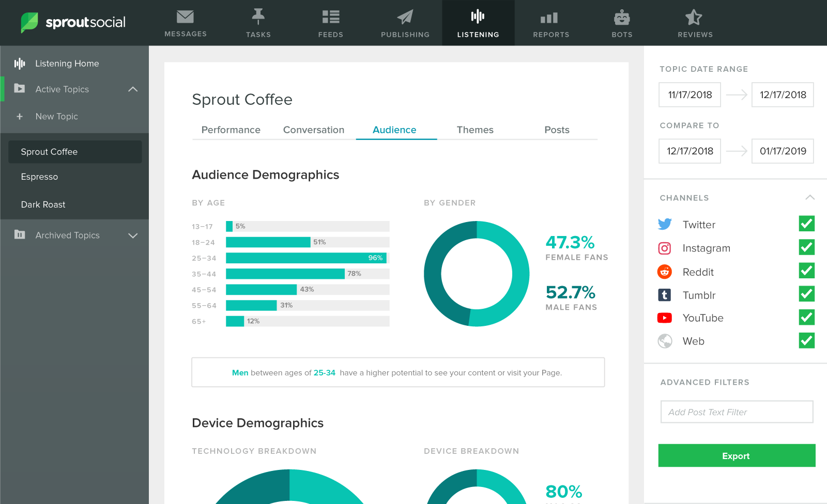Open Listening Home link
827x504 pixels.
(67, 64)
